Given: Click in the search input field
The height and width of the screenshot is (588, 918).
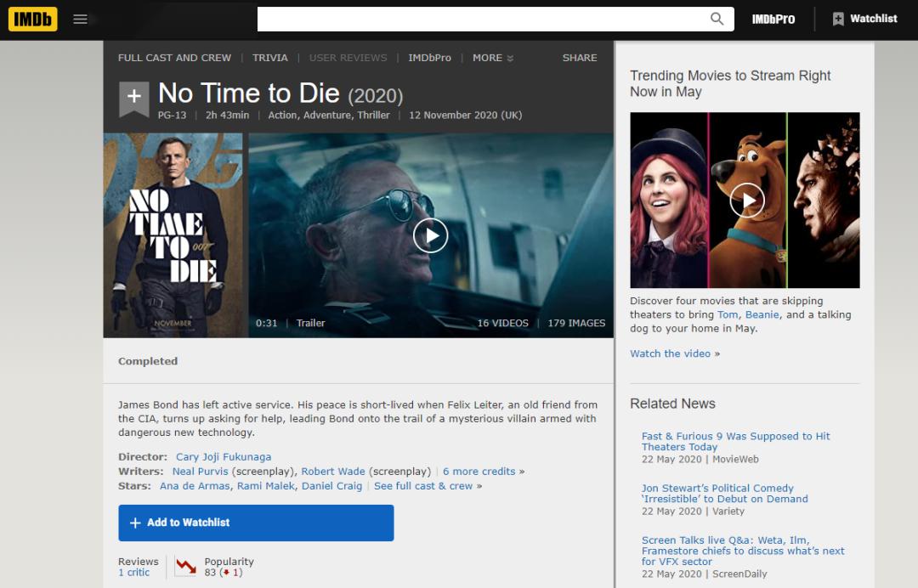Looking at the screenshot, I should coord(480,19).
